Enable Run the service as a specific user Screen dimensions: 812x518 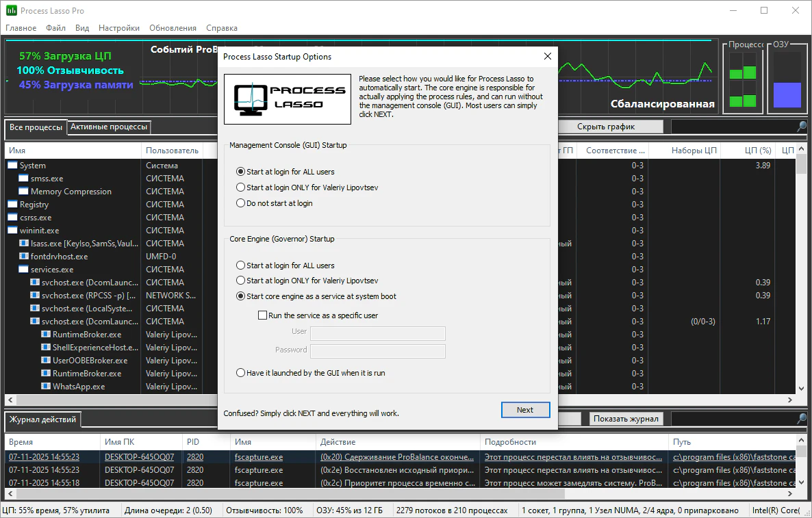coord(318,315)
